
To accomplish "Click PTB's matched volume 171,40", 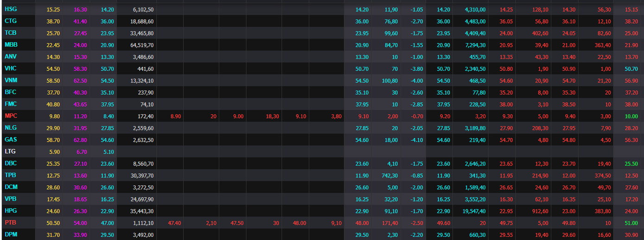I will (388, 223).
